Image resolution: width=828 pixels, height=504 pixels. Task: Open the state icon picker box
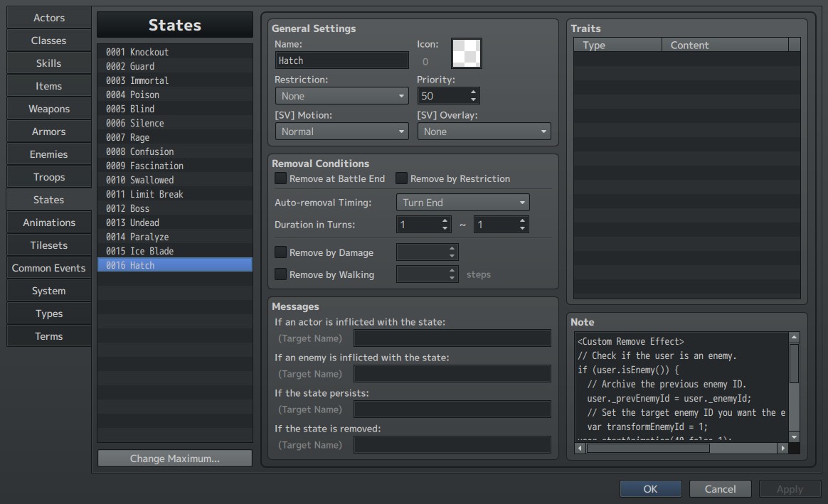[x=466, y=53]
